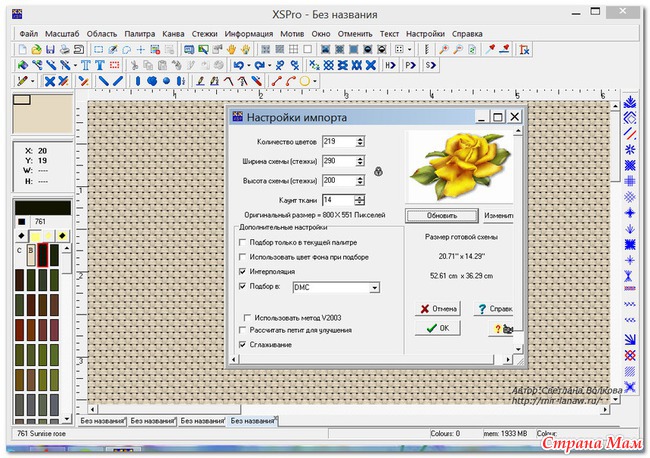This screenshot has height=458, width=650.
Task: Toggle the "Сглаживание" checkbox
Action: click(x=241, y=344)
